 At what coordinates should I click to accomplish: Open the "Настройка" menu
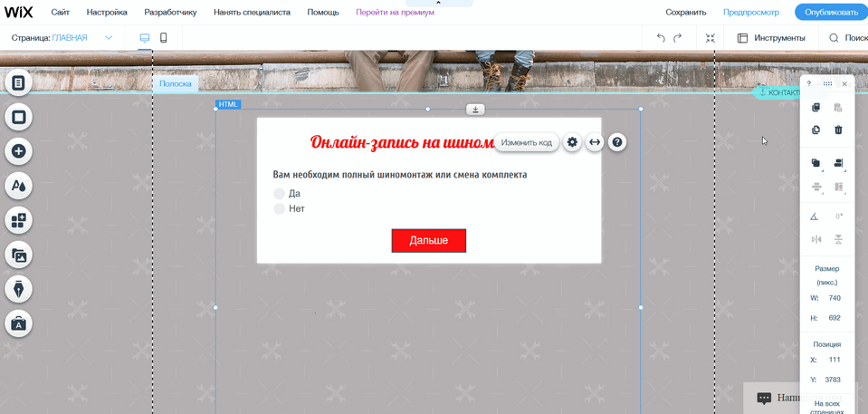pos(107,13)
